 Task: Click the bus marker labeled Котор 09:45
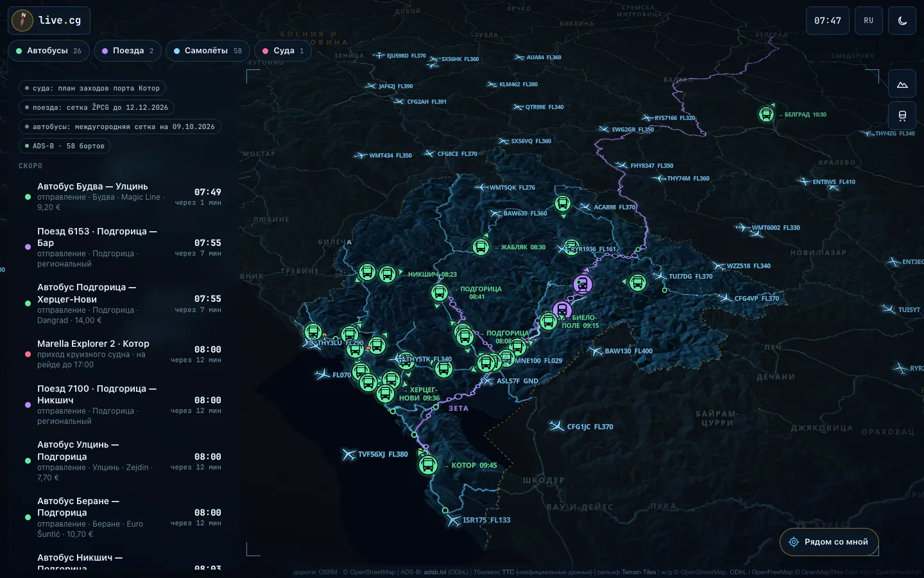428,465
